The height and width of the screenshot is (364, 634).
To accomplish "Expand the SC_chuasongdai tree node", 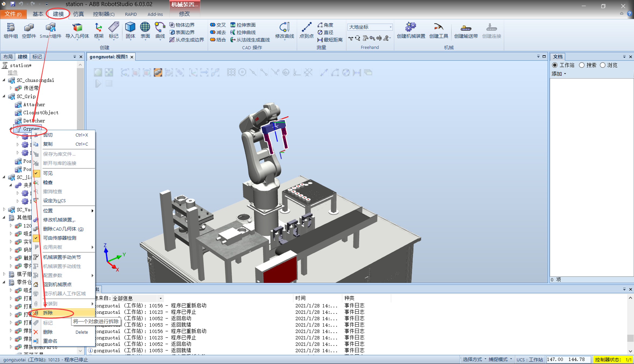I will pos(4,80).
